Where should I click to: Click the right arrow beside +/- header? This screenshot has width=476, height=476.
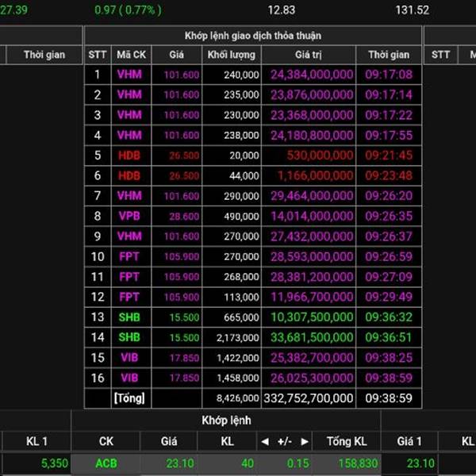(x=305, y=441)
